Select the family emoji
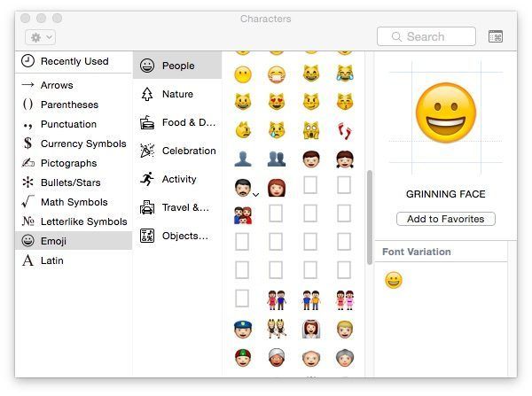Screen dimensions: 532x396 [x=243, y=215]
